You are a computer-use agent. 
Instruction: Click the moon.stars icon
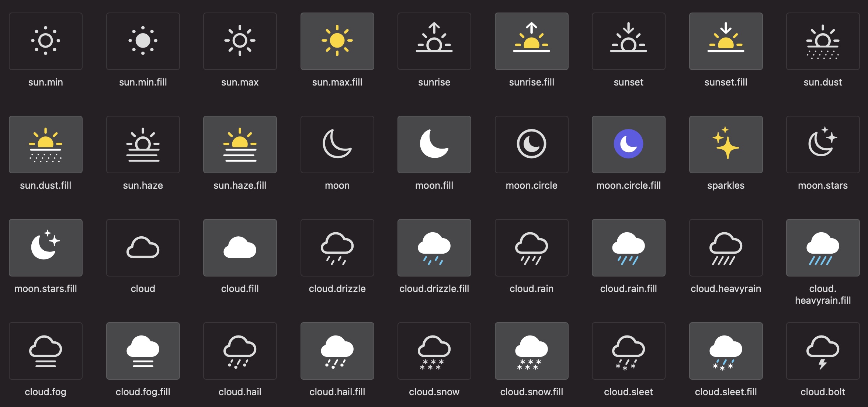pyautogui.click(x=822, y=144)
